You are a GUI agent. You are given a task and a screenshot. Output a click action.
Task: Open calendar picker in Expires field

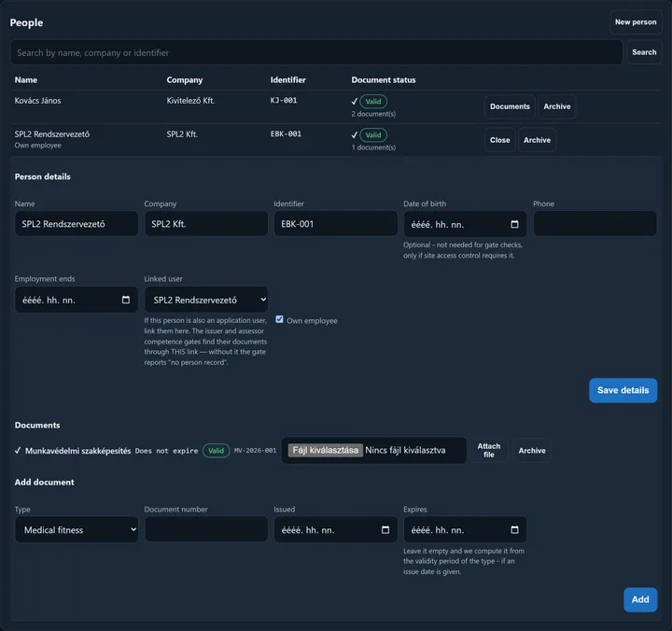514,530
